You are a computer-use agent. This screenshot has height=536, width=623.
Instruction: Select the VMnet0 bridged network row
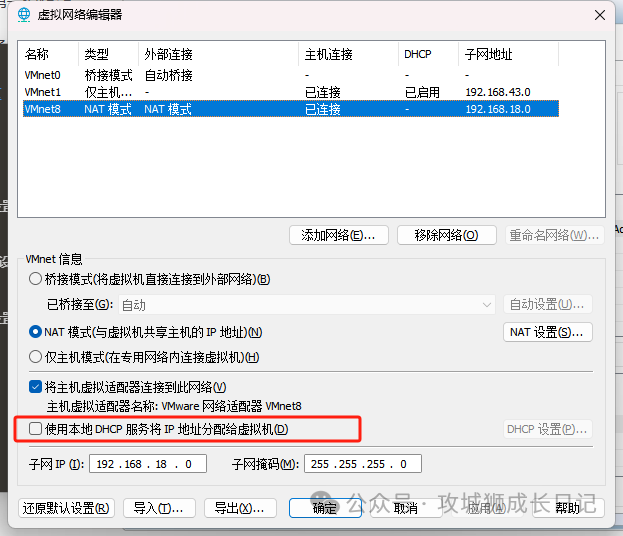click(x=291, y=75)
